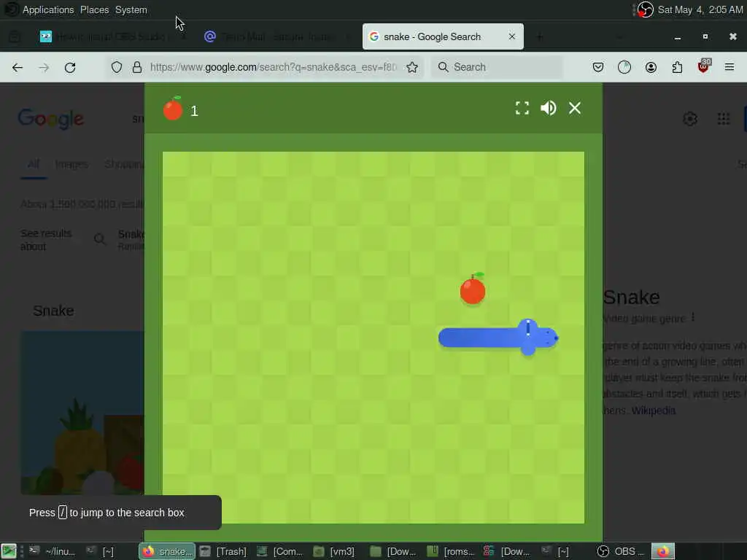Open the Extensions puzzle icon

pyautogui.click(x=677, y=67)
